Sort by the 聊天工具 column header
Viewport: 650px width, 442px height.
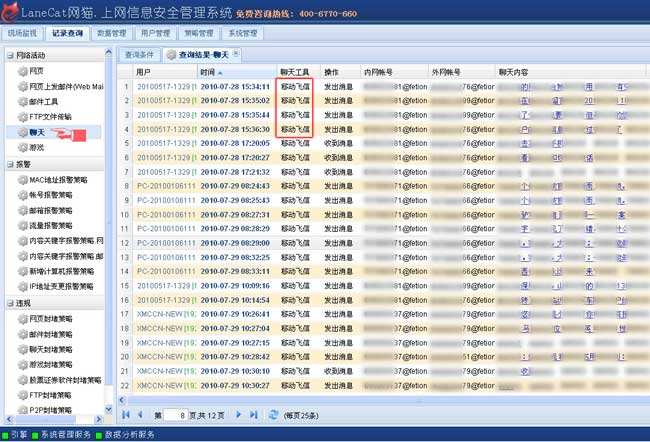(x=298, y=72)
